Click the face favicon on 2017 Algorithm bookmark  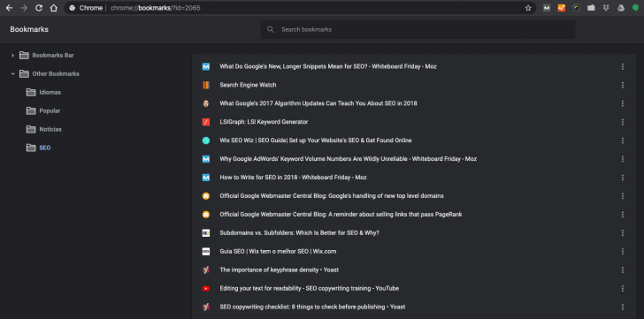tap(206, 103)
